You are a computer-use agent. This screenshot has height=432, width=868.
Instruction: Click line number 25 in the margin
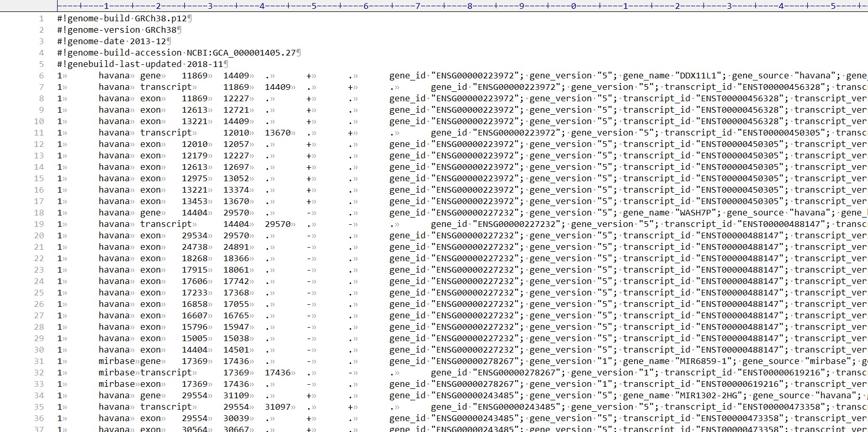pyautogui.click(x=39, y=293)
